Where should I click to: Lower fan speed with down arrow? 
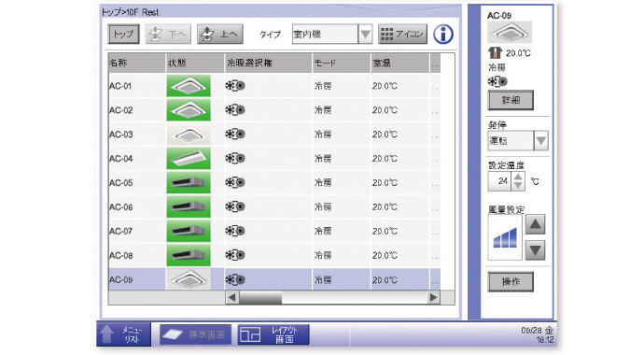(x=535, y=249)
